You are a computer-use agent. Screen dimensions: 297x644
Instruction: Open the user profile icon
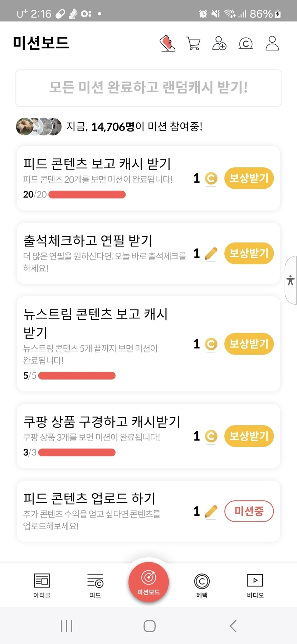coord(272,43)
